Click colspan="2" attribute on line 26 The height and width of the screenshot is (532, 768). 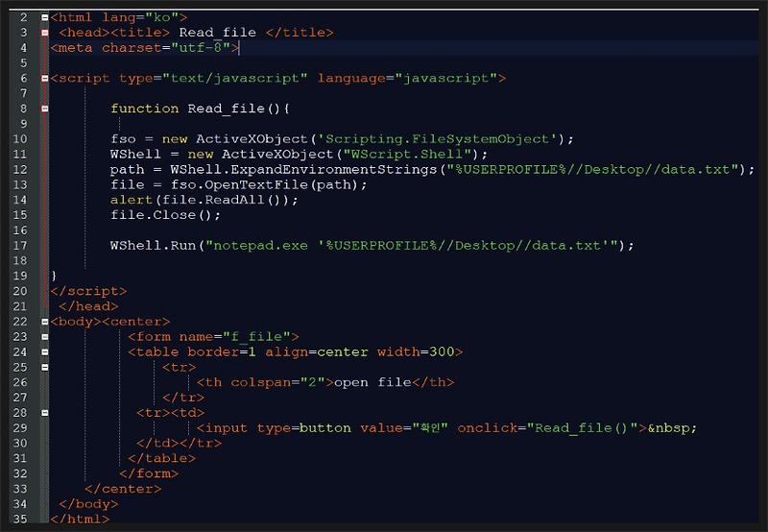(x=277, y=382)
